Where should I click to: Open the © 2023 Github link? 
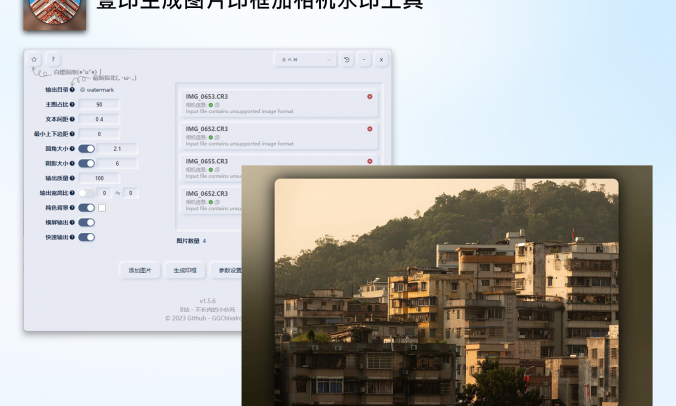coord(203,318)
